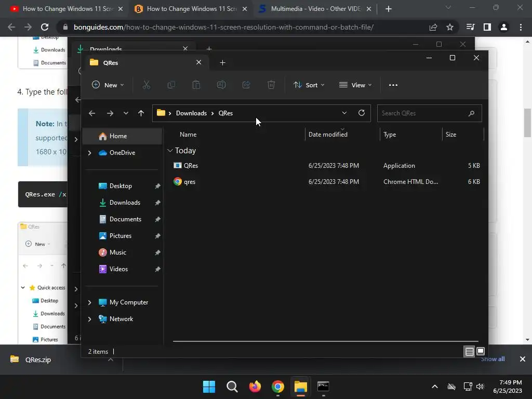Refresh the QRes folder view
The image size is (532, 399).
pos(362,113)
